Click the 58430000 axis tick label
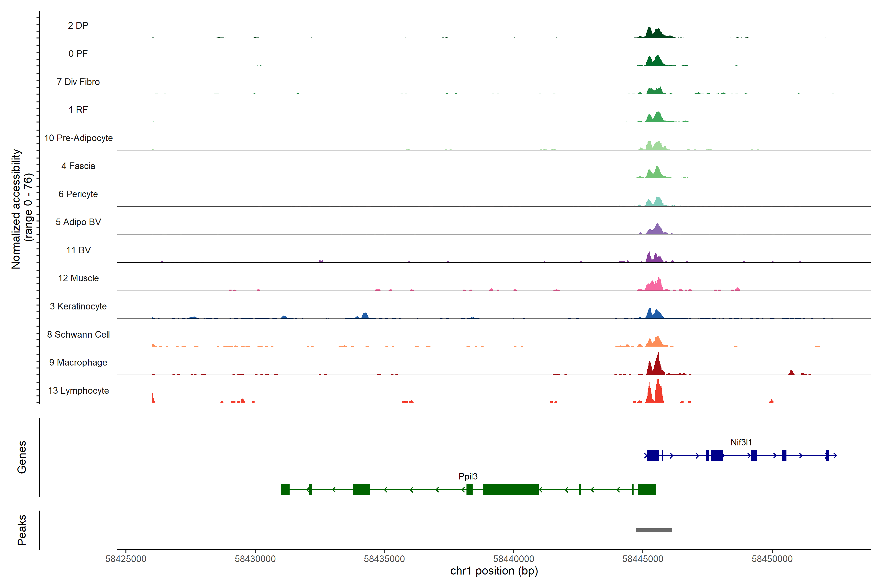 tap(255, 559)
